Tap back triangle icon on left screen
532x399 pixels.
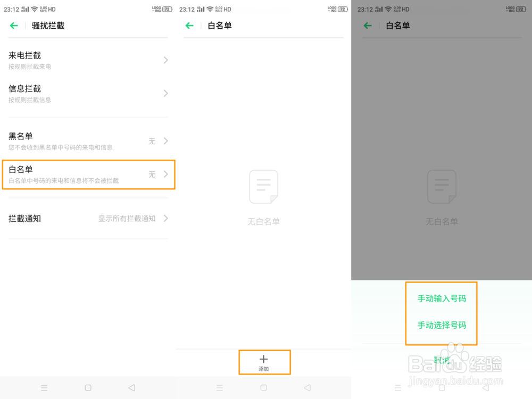coord(132,387)
